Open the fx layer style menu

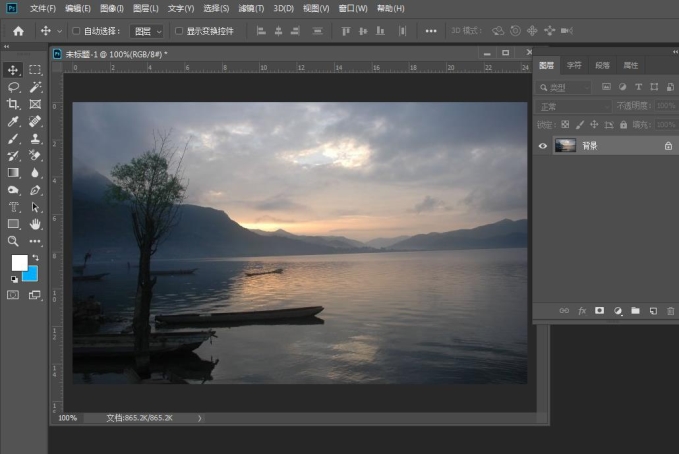tap(581, 311)
